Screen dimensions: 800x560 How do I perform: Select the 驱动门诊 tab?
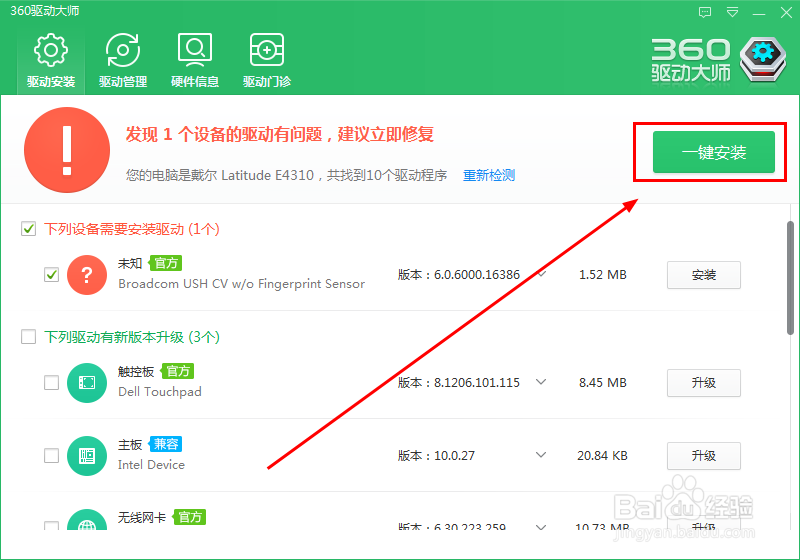(x=267, y=60)
